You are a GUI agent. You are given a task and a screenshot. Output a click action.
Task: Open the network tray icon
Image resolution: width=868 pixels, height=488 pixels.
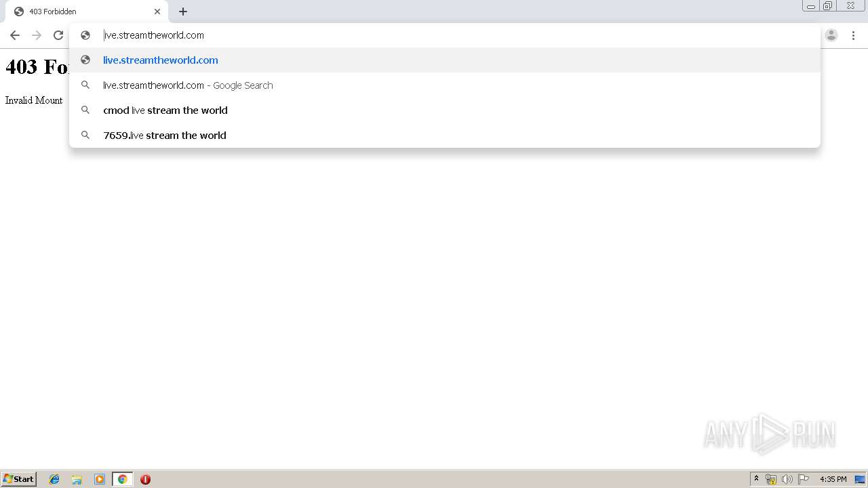click(x=771, y=479)
